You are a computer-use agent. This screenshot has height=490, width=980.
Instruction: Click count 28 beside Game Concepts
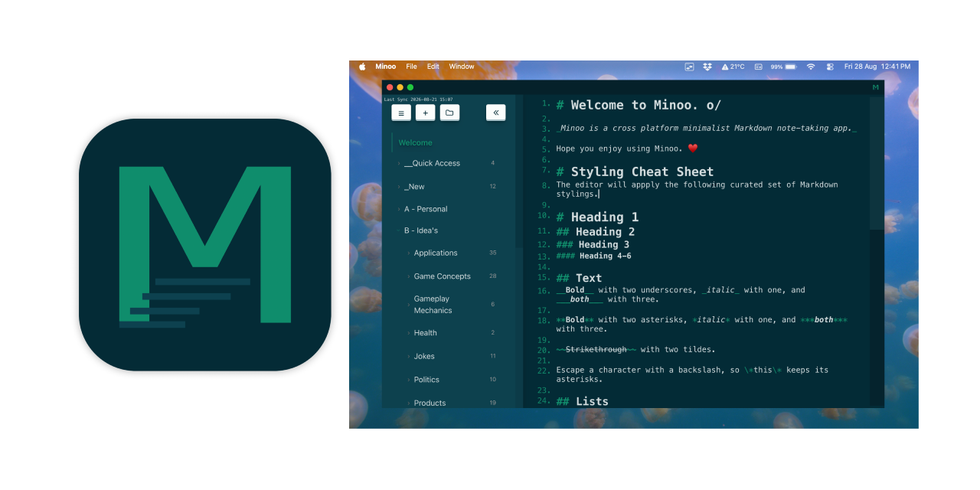(493, 276)
